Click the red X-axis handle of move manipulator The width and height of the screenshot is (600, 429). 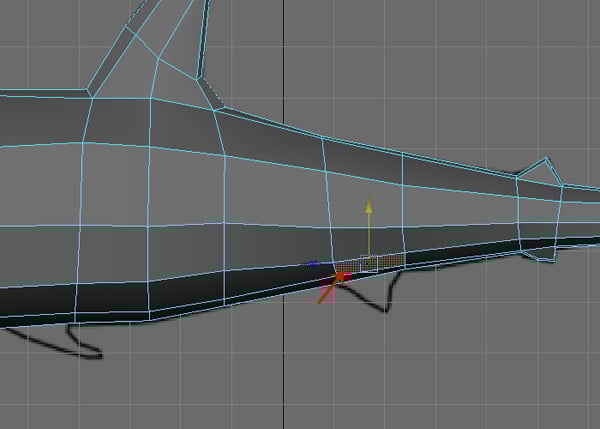342,277
